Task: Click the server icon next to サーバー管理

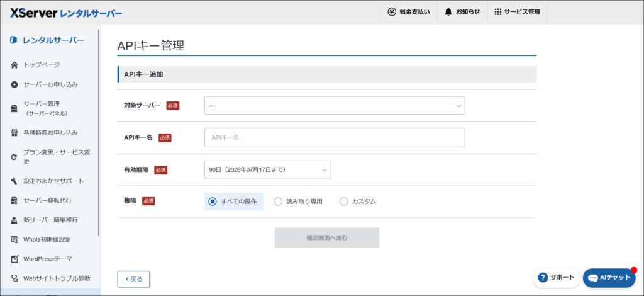Action: (14, 108)
